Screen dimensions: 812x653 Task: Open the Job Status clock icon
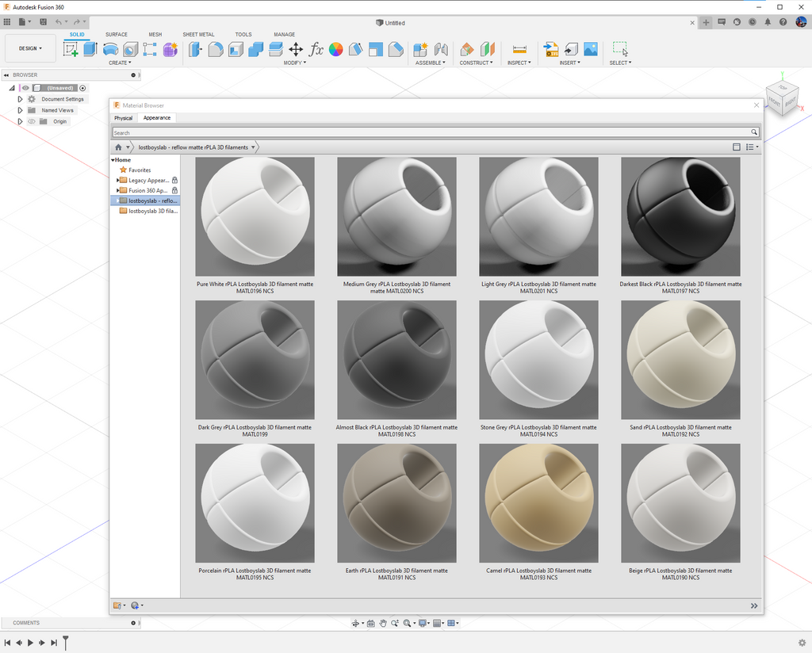click(x=753, y=21)
